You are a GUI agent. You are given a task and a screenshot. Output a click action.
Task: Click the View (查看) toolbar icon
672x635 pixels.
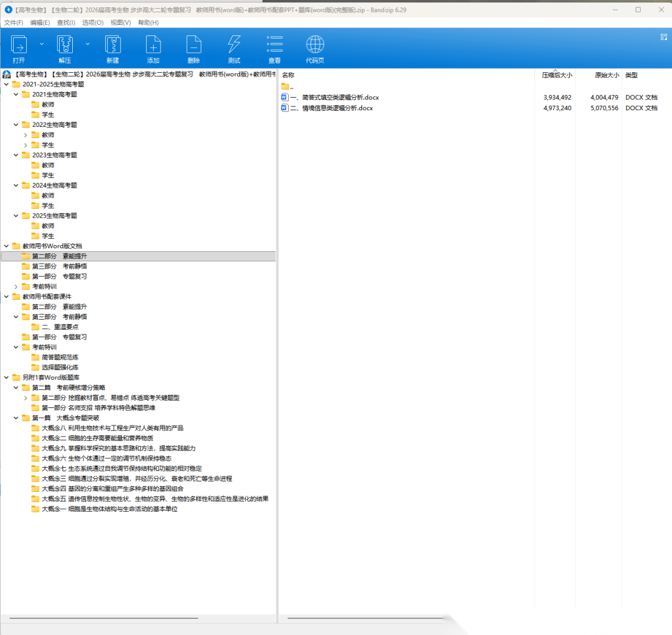point(274,45)
